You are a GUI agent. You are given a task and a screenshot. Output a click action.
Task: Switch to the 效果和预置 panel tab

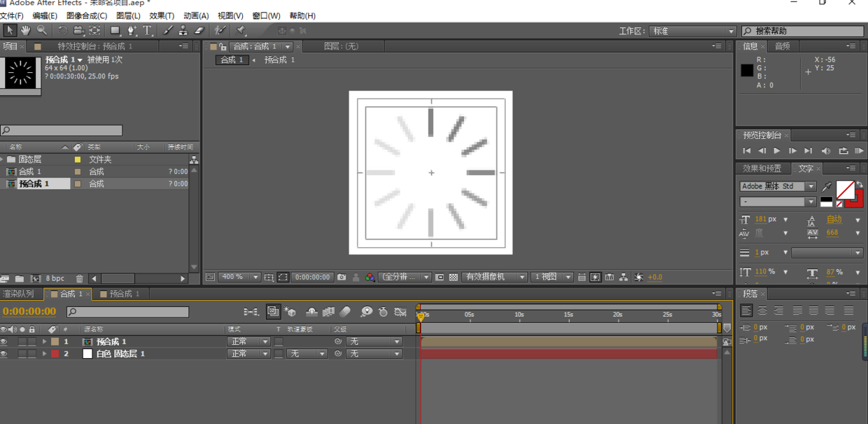tap(762, 168)
